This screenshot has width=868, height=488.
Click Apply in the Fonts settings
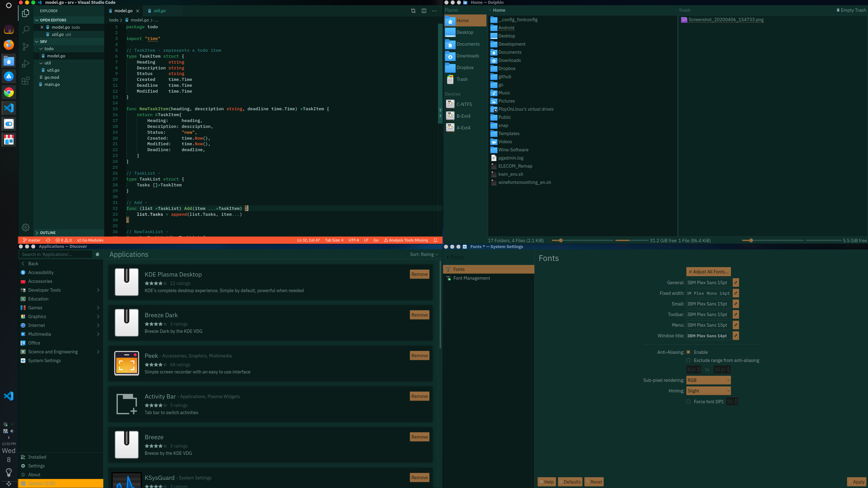click(x=856, y=482)
